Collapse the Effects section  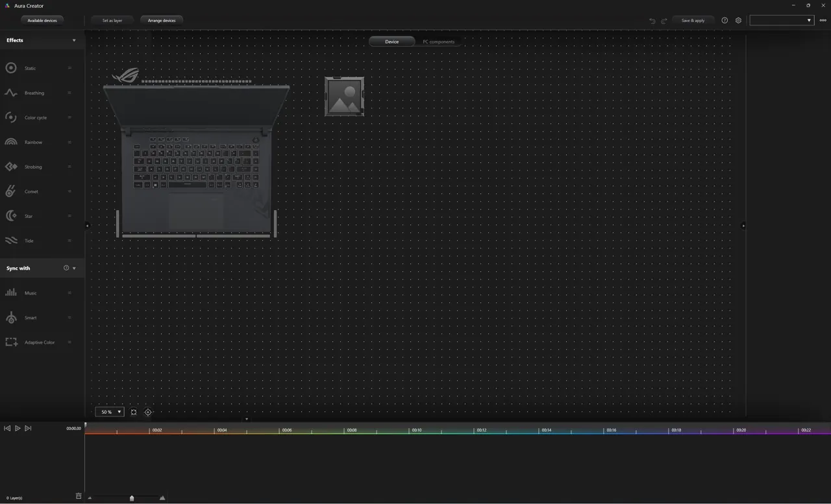click(x=74, y=40)
